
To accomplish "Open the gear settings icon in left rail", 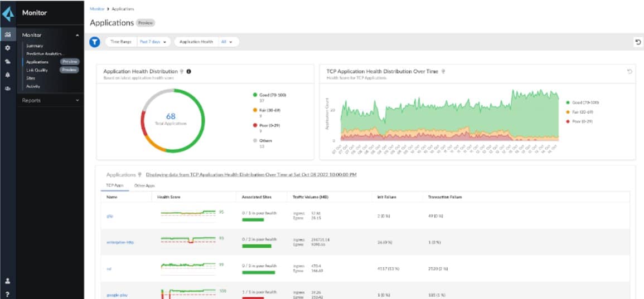I will point(8,48).
